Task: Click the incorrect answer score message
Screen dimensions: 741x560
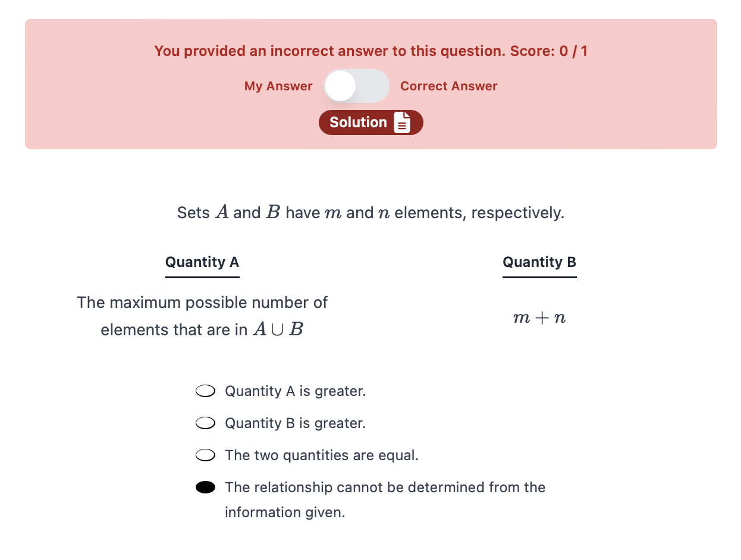Action: (x=370, y=51)
